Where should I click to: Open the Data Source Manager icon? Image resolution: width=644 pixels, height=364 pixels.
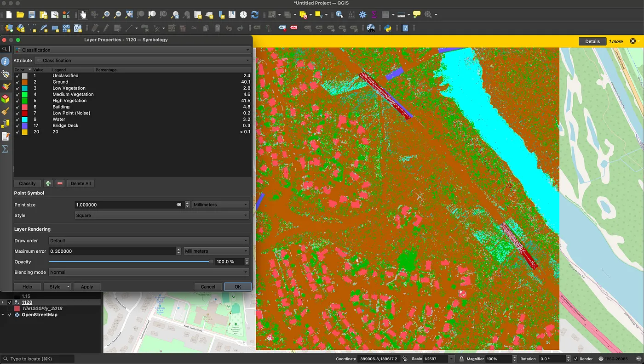click(9, 28)
